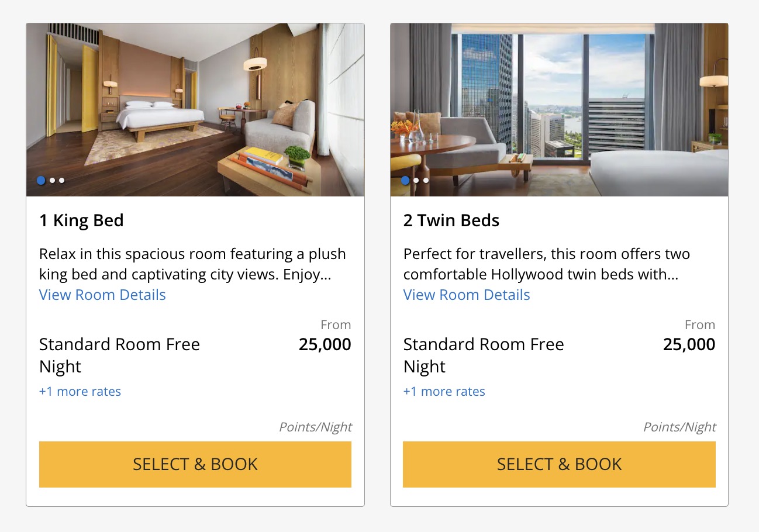Open View Room Details for 2 Twin Beds
The image size is (759, 532).
click(x=466, y=295)
